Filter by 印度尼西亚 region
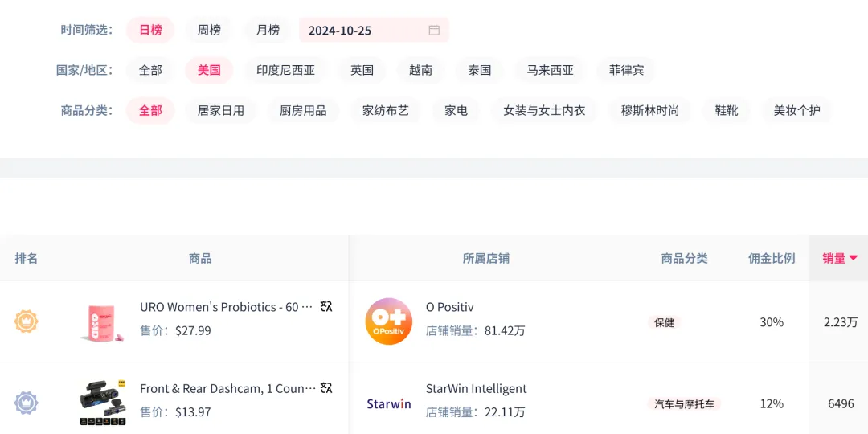Image resolution: width=868 pixels, height=434 pixels. tap(285, 70)
